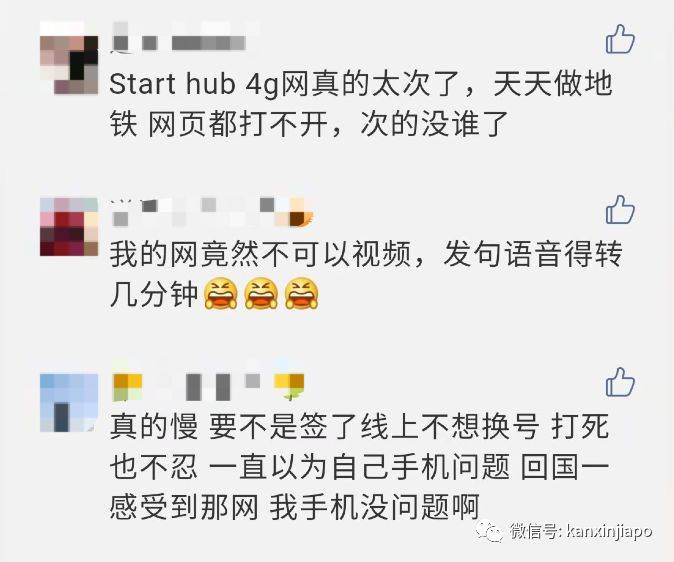Click the brown emoji ending the second username
Screen dimensions: 674x562
[x=302, y=213]
